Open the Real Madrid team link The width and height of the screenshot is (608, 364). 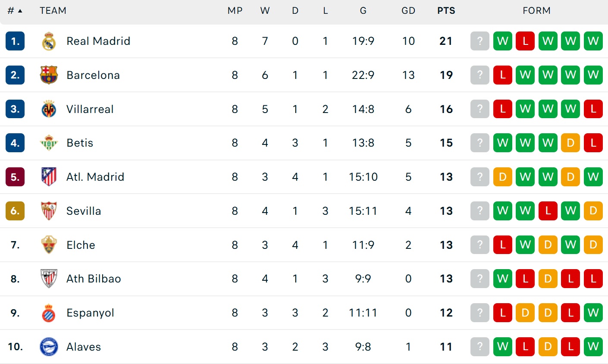(x=98, y=41)
